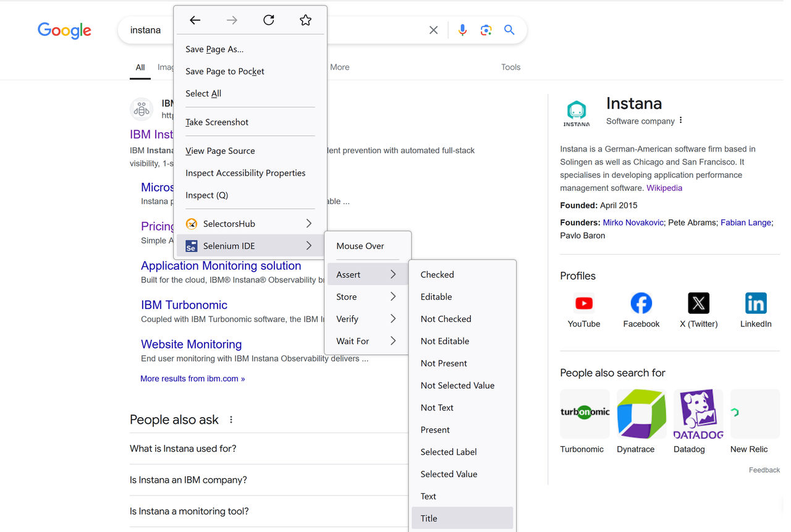Choose Save Page As… from context menu
Screen dimensions: 791x532
(x=250, y=49)
